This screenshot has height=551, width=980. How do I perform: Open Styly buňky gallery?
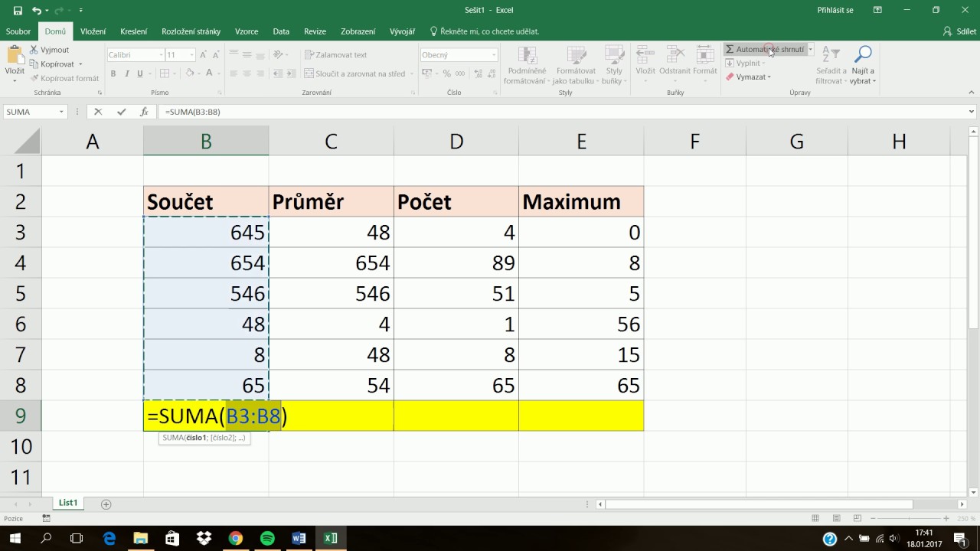click(x=613, y=65)
